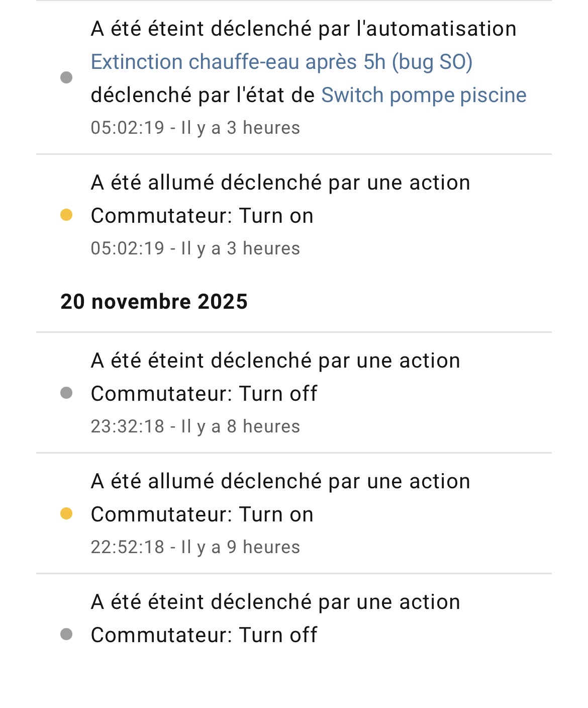Click the "déclenché par l'automatisation" entry text
Screen dimensions: 588x708
[304, 29]
